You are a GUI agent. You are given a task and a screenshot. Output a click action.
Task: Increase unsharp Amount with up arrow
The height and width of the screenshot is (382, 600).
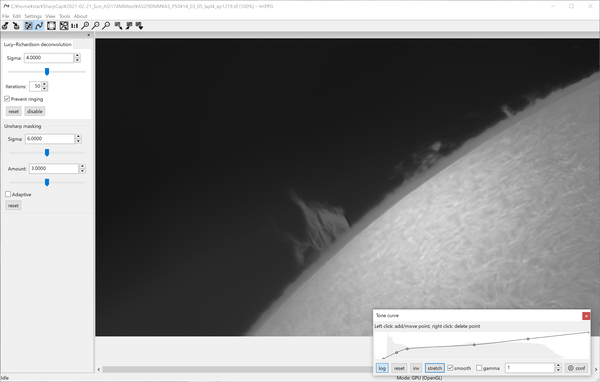[x=82, y=166]
